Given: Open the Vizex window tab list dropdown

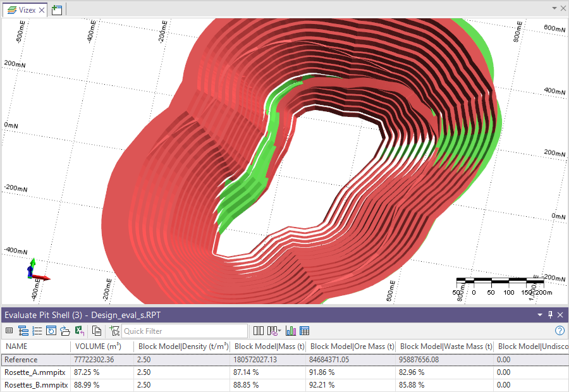Looking at the screenshot, I should point(554,9).
